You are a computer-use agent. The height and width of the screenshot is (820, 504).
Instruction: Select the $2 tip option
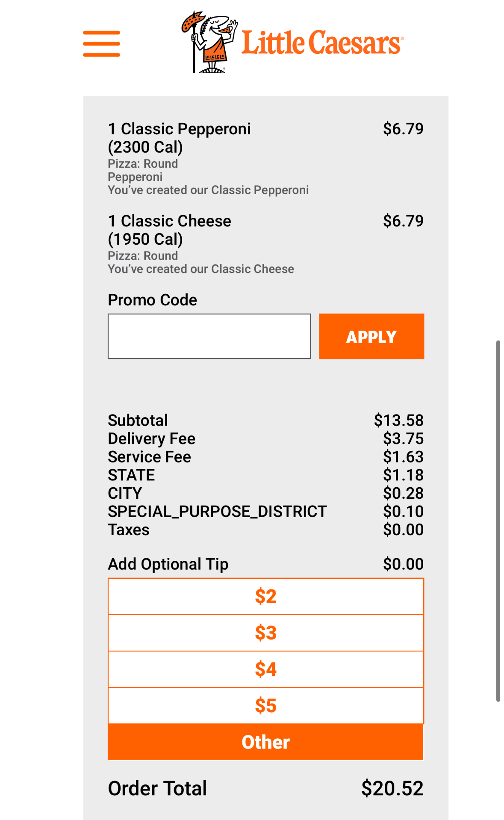tap(265, 596)
